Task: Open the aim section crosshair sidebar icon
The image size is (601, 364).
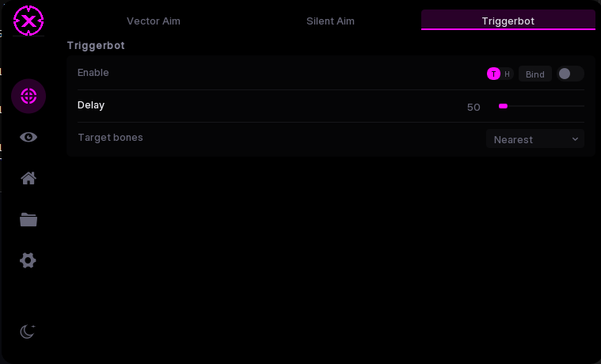Action: coord(29,97)
